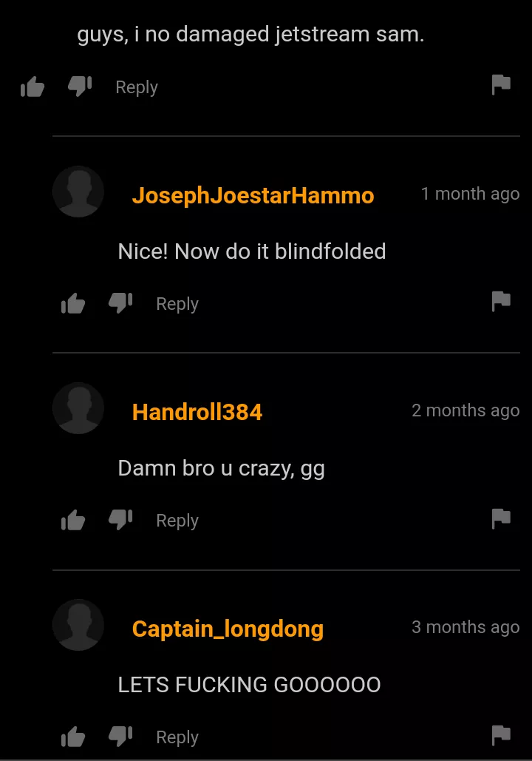Thumbs up Captain_longdong's comment

pos(73,737)
